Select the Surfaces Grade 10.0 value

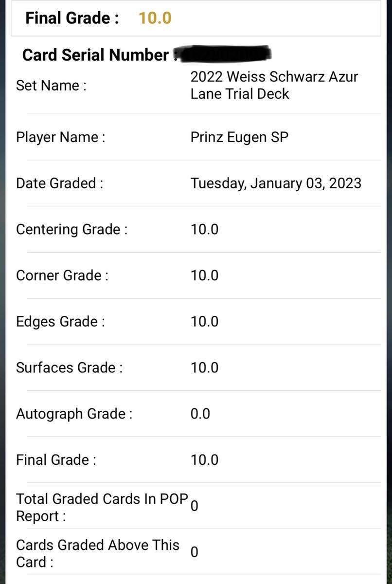[x=204, y=368]
